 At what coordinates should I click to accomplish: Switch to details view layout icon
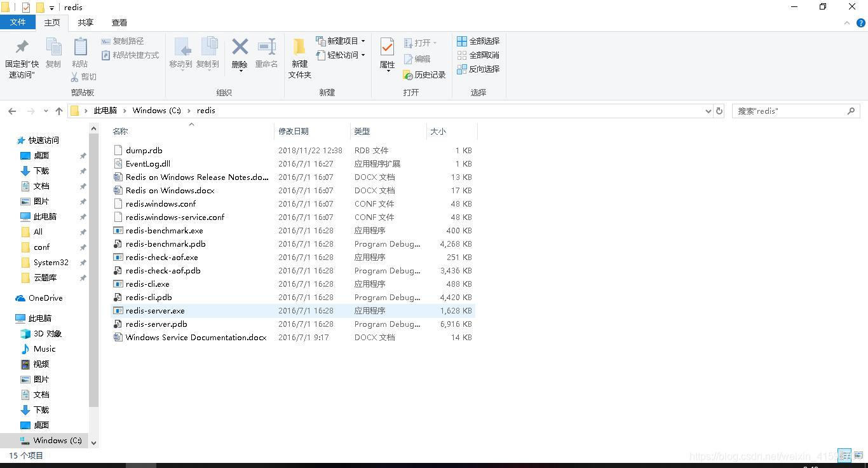tap(844, 455)
